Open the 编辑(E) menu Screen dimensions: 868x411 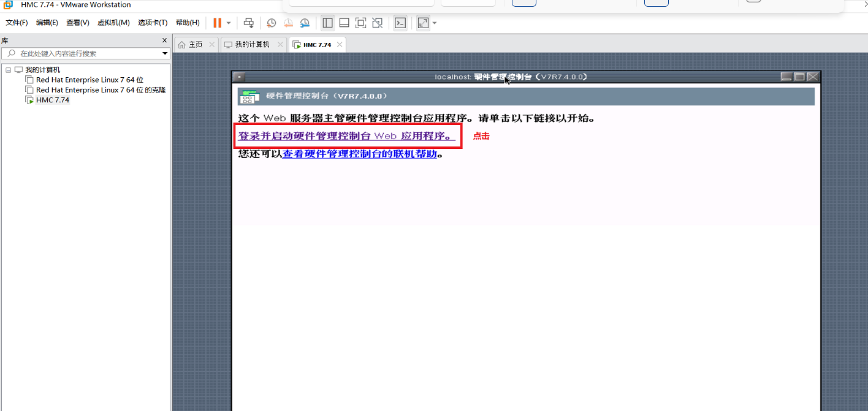pyautogui.click(x=47, y=23)
